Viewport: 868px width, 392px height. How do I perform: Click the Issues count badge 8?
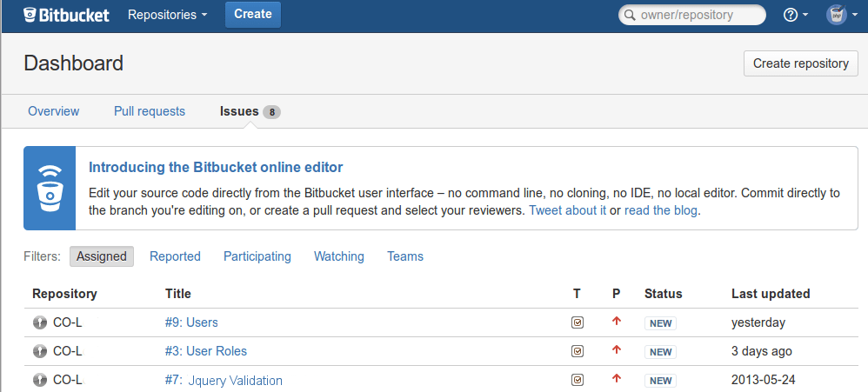tap(271, 112)
